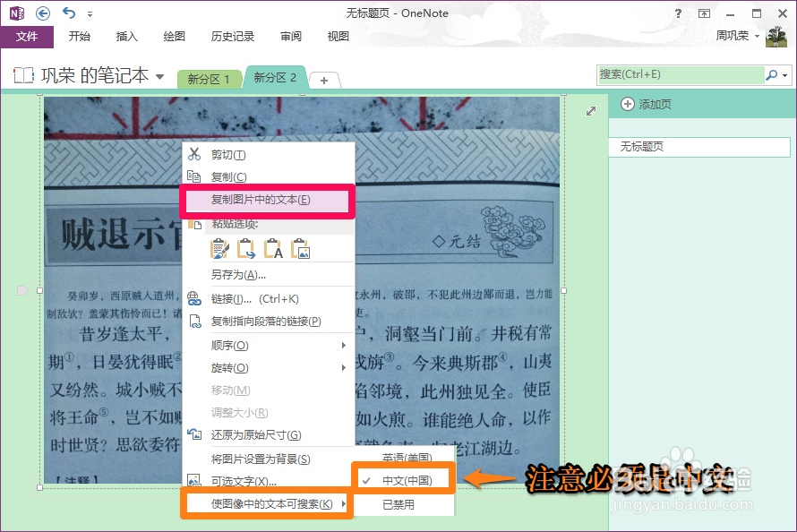Open the 视图 ribbon tab

click(x=338, y=36)
